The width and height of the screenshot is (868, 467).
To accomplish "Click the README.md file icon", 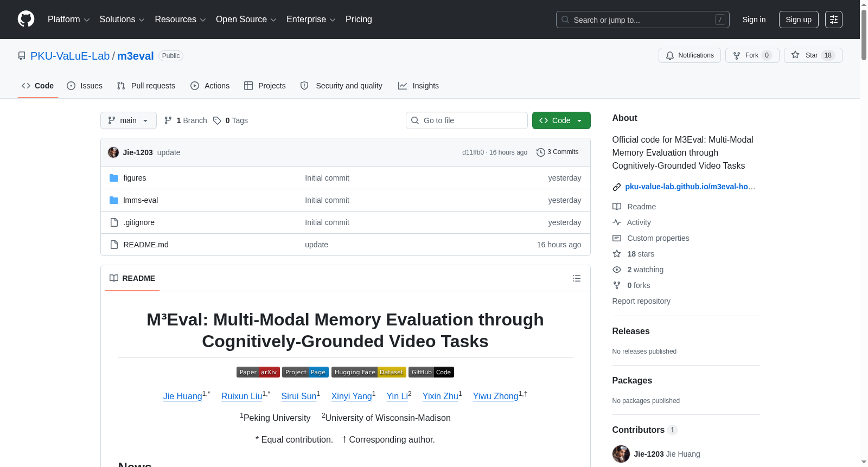I will (114, 245).
